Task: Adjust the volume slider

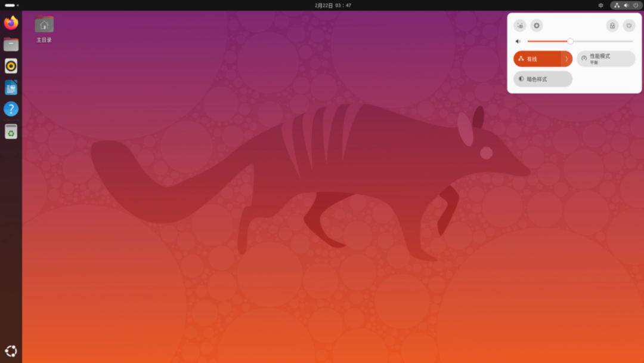Action: (x=580, y=41)
